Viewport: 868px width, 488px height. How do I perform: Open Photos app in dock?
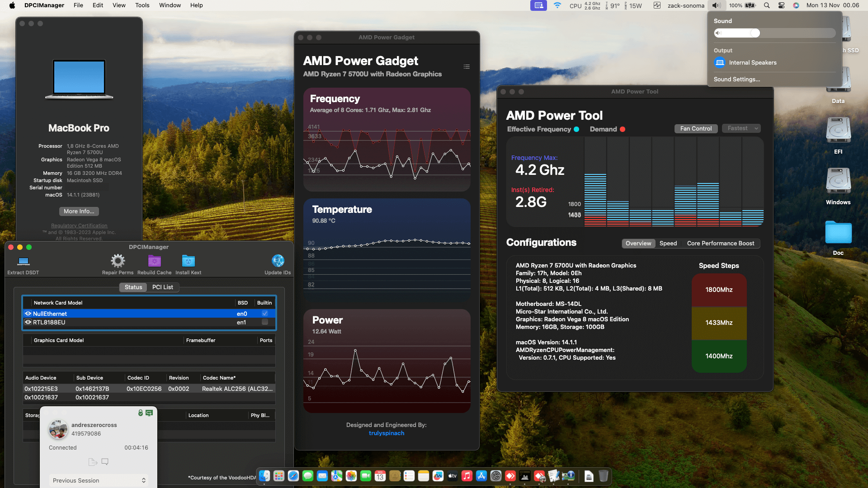[351, 476]
